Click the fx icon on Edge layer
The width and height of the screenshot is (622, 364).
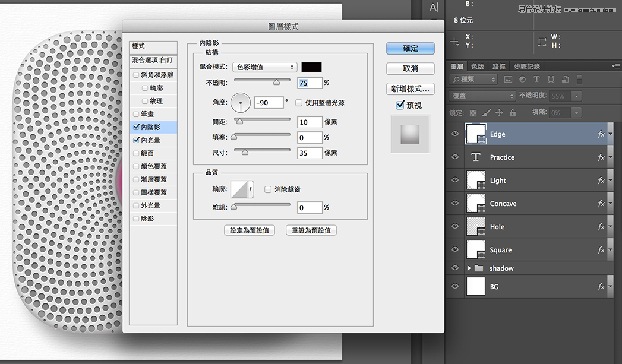[x=601, y=134]
